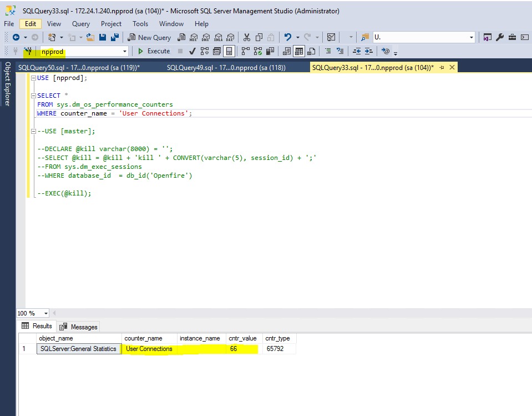Image resolution: width=532 pixels, height=416 pixels.
Task: Decrease the line indent
Action: coord(357,51)
